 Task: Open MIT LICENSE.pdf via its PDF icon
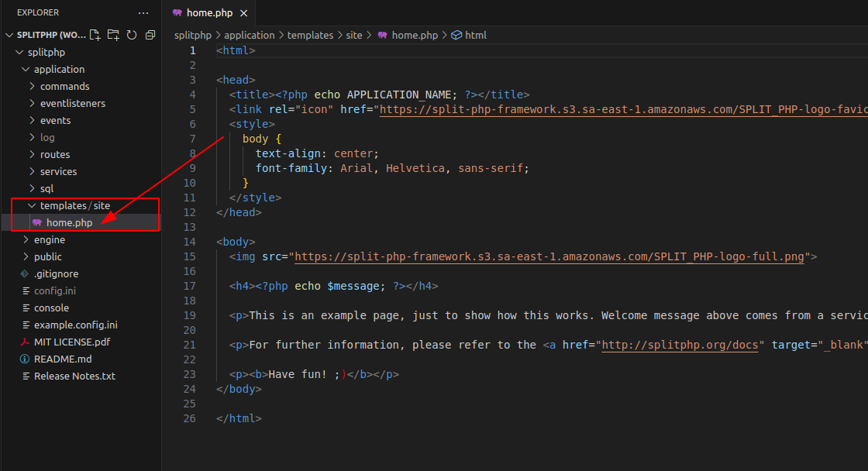(25, 342)
